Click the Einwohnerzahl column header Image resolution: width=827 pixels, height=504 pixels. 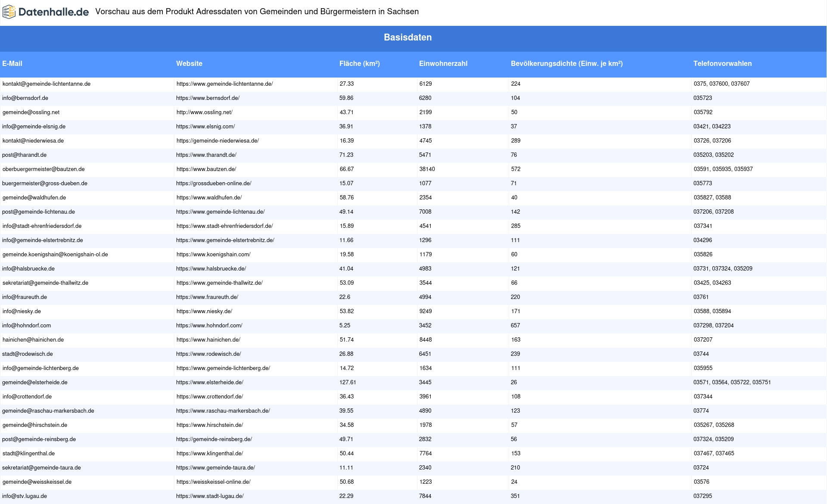pyautogui.click(x=443, y=64)
